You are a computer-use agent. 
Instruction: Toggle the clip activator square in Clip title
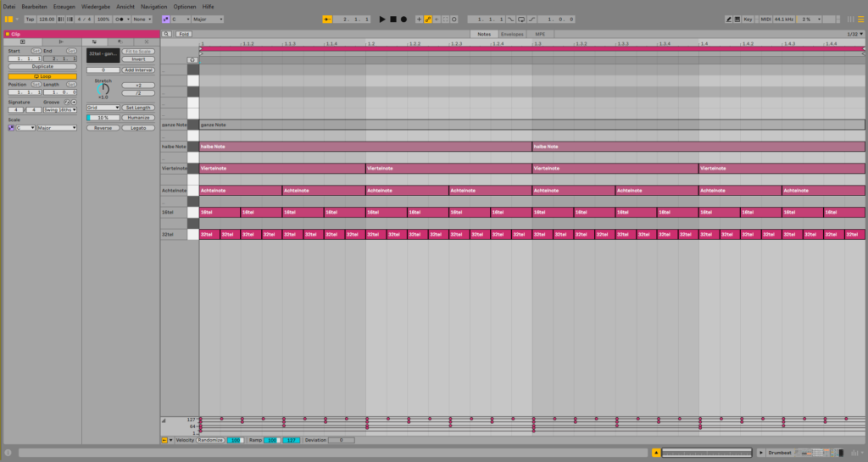[8, 34]
